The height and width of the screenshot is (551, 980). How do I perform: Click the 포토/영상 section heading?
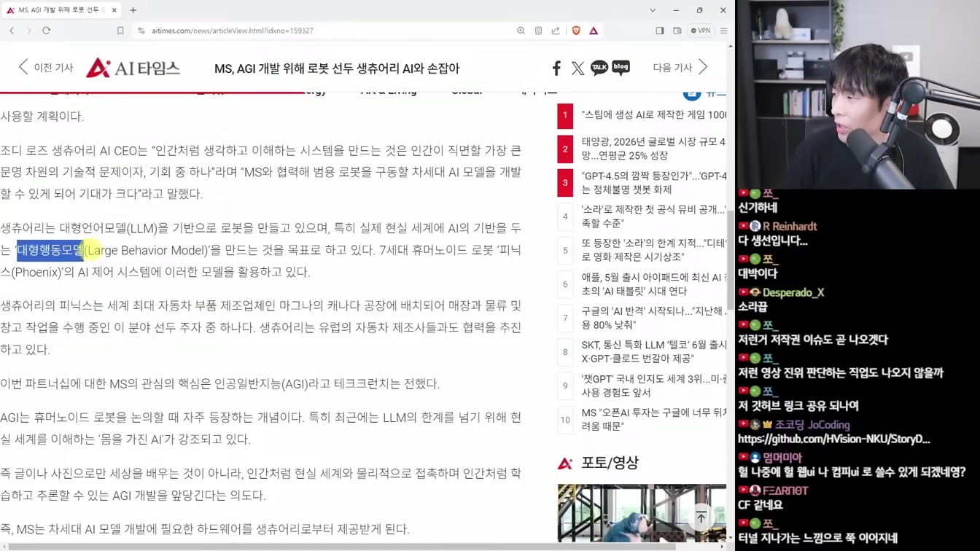pos(609,463)
